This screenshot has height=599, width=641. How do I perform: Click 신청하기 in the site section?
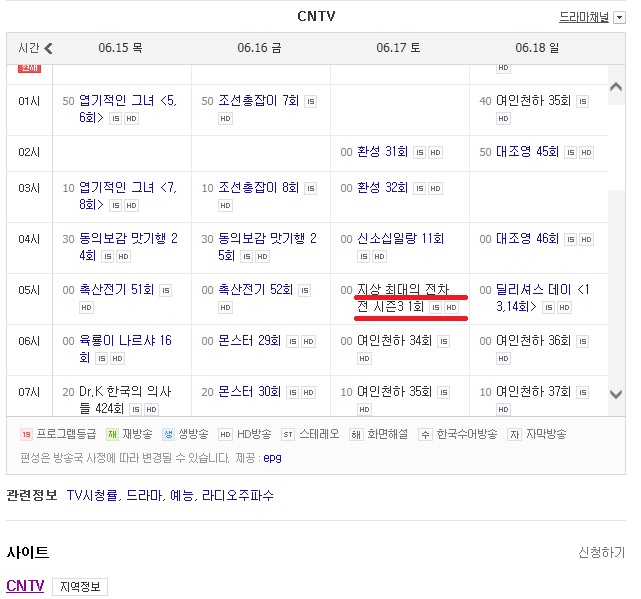pos(601,552)
